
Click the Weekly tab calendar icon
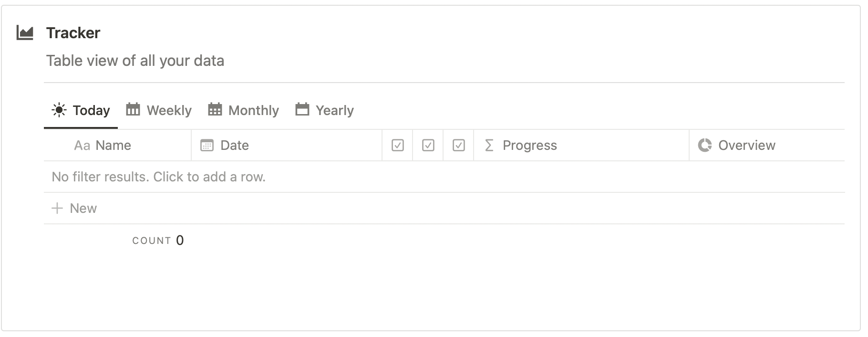[133, 110]
